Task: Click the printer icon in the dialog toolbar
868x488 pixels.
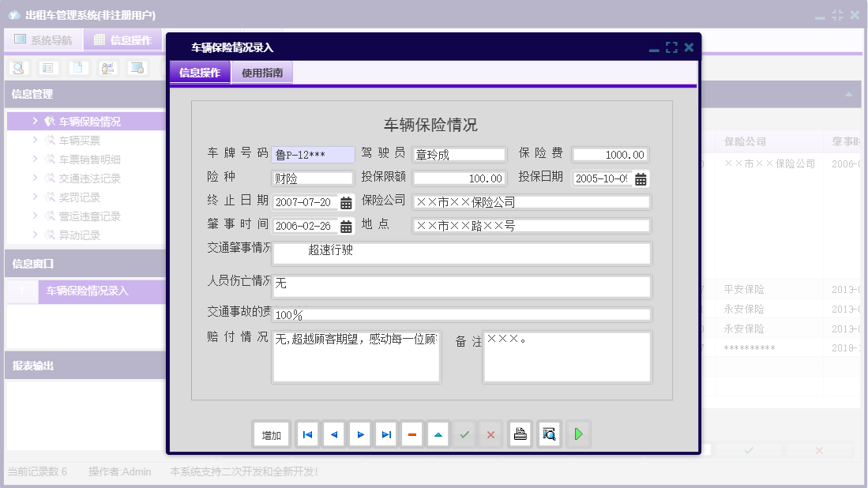Action: (520, 434)
